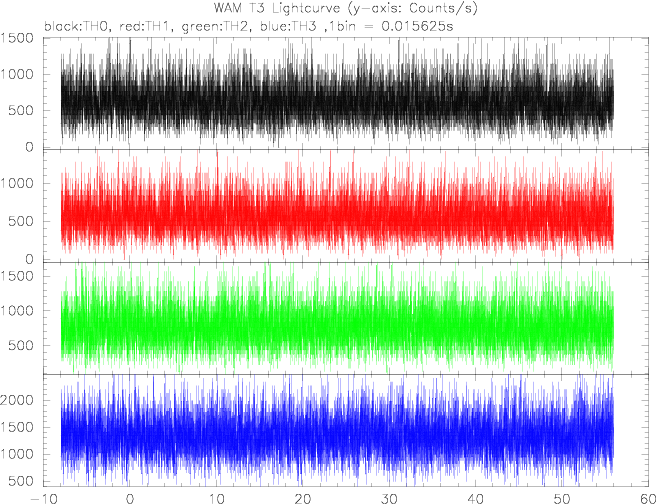Click the green TH2 lightcurve trace

(x=337, y=320)
